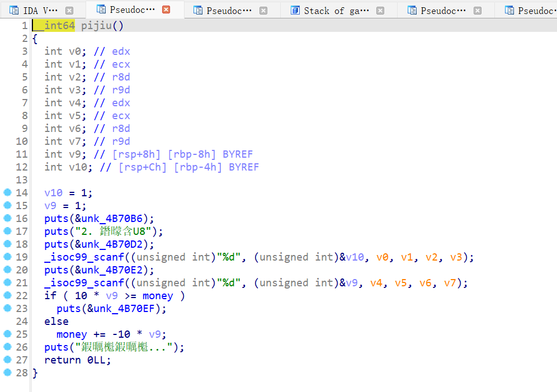Select the money variable in the if condition
Image resolution: width=557 pixels, height=392 pixels.
[158, 296]
